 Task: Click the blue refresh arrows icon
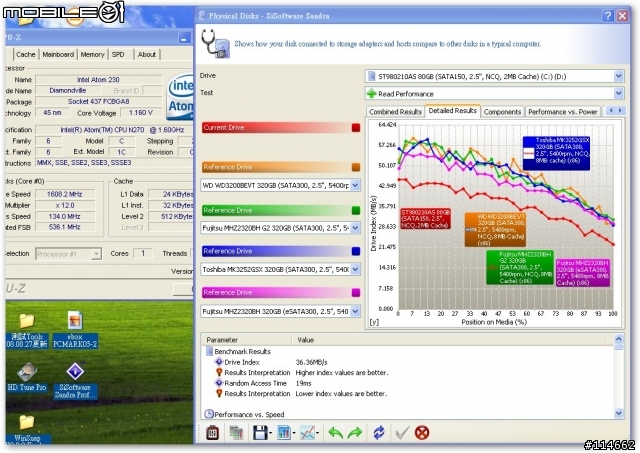pos(379,433)
